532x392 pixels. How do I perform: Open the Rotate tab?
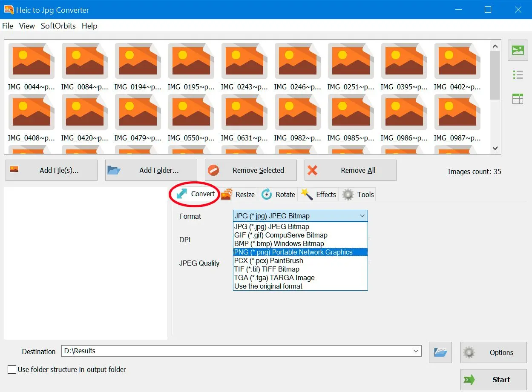tap(278, 195)
